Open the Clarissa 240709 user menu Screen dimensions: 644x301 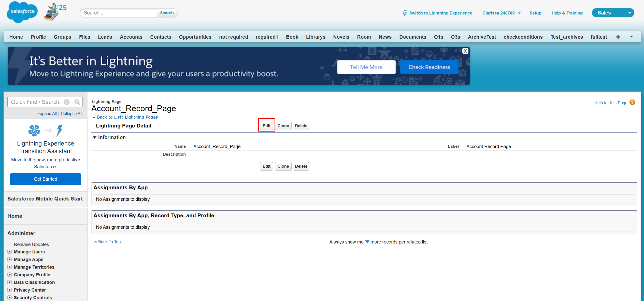[x=501, y=13]
